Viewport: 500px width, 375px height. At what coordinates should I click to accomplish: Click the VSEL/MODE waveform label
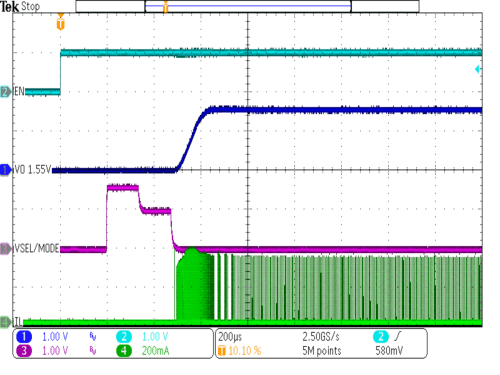pyautogui.click(x=36, y=249)
